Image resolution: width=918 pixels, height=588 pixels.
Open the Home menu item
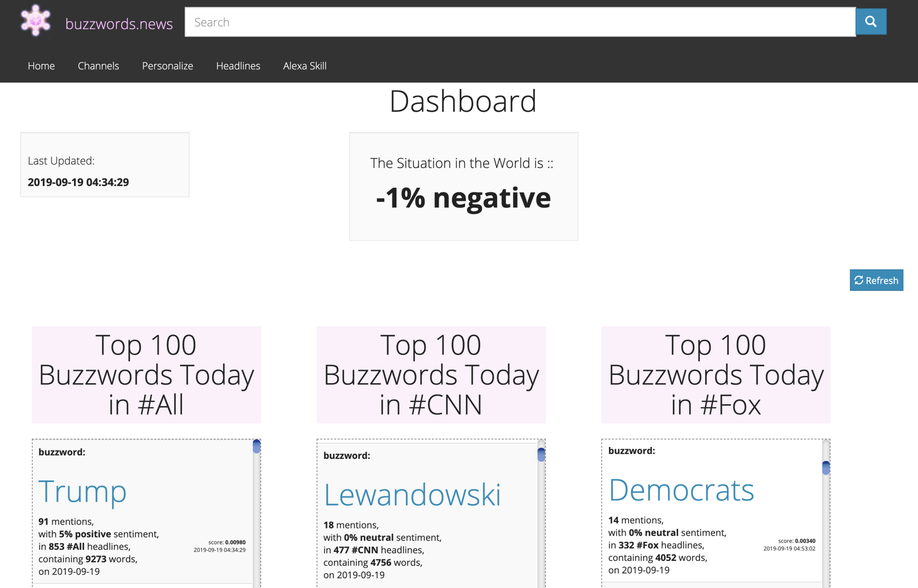click(41, 66)
